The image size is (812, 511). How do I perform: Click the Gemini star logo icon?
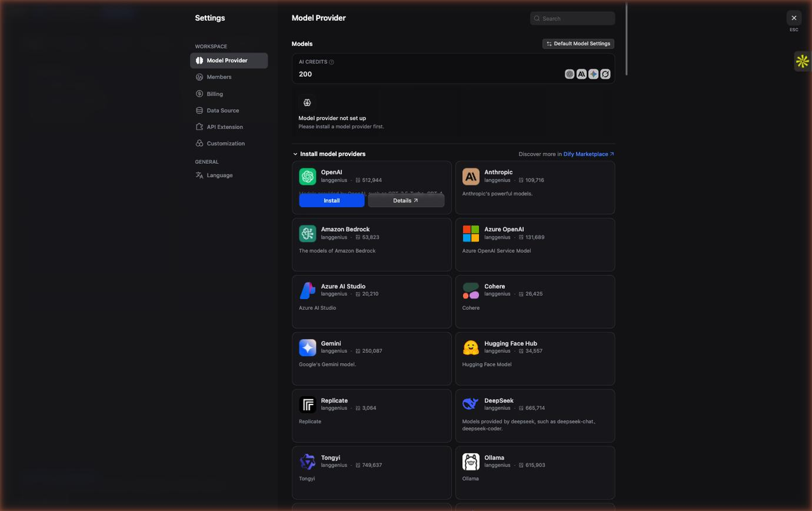pyautogui.click(x=308, y=347)
